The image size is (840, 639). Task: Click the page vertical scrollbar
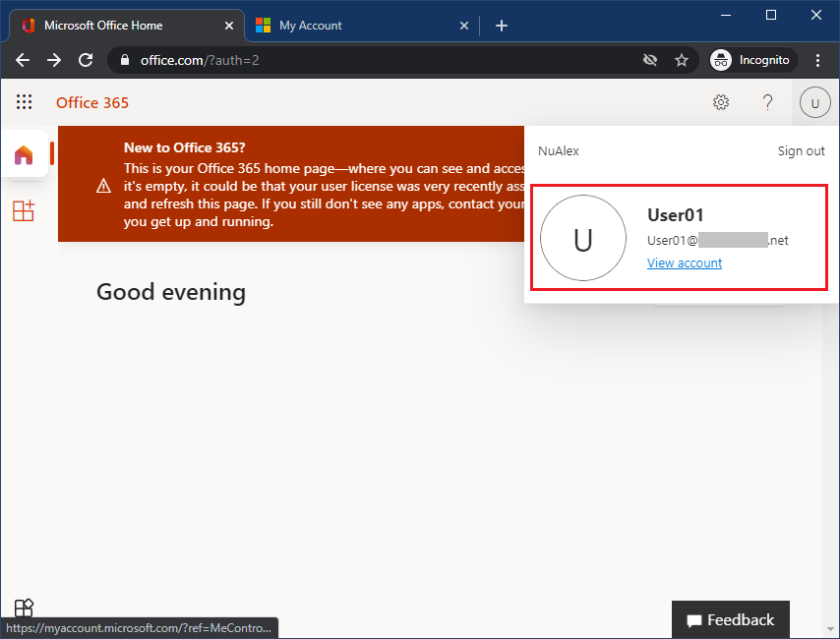[831, 375]
